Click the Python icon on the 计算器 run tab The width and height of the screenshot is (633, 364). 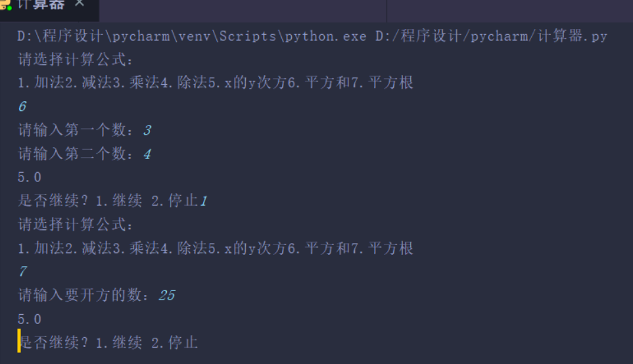pos(5,5)
